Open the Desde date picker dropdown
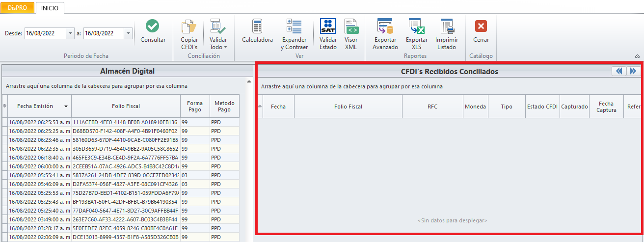Viewport: 644px width, 242px height. (70, 33)
